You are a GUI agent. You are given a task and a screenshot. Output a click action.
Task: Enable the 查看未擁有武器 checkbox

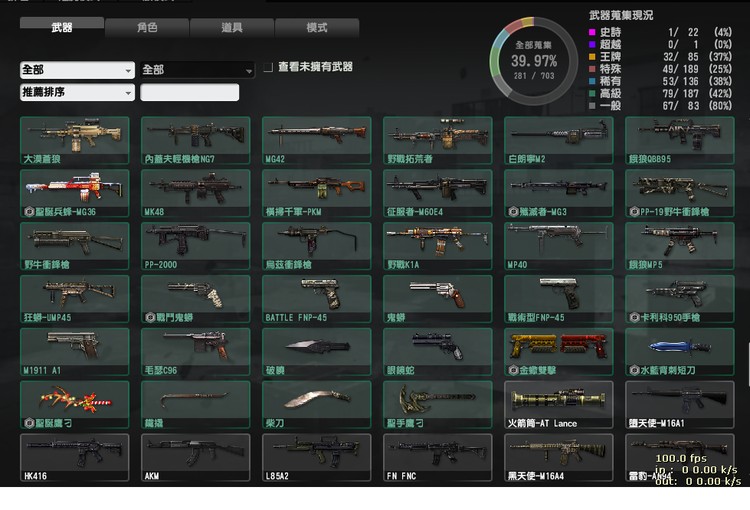268,67
